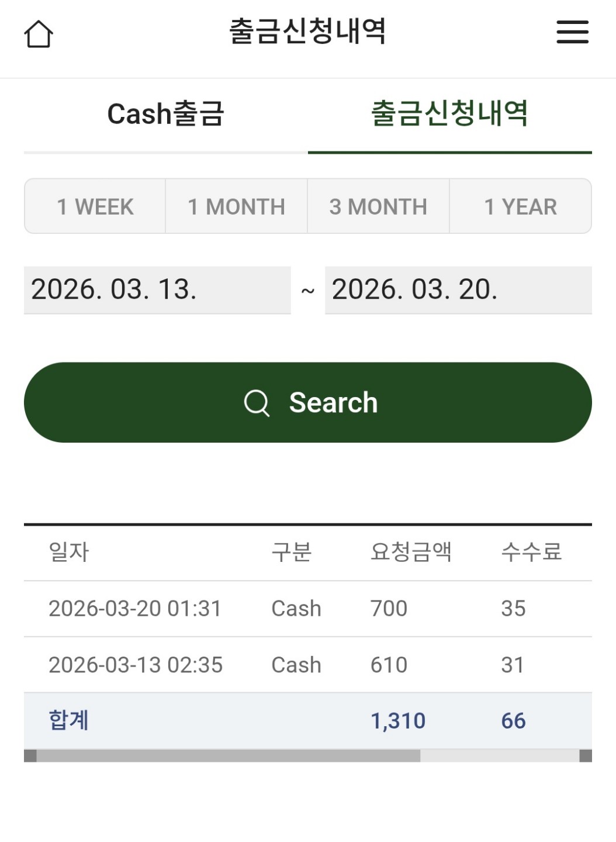The image size is (616, 842).
Task: Open the hamburger menu
Action: tap(572, 32)
